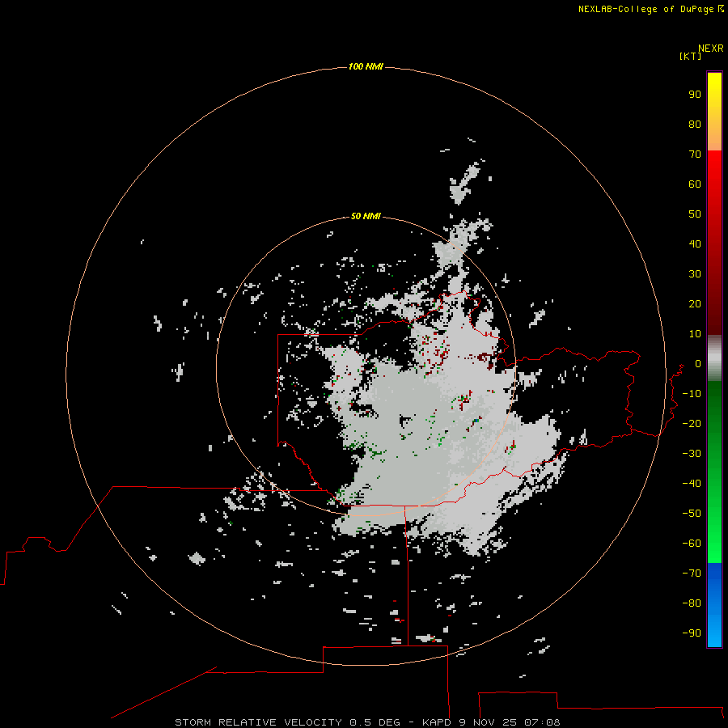This screenshot has width=728, height=728.
Task: Click the 70 value on velocity scale
Action: coord(695,154)
